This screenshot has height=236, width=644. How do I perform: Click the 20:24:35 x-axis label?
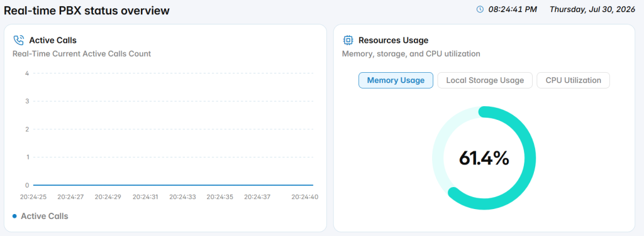click(x=219, y=196)
